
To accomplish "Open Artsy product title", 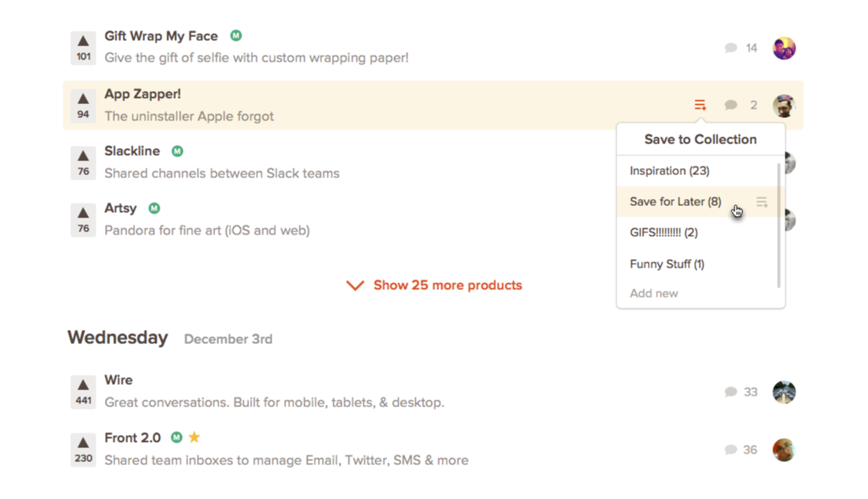I will point(120,208).
